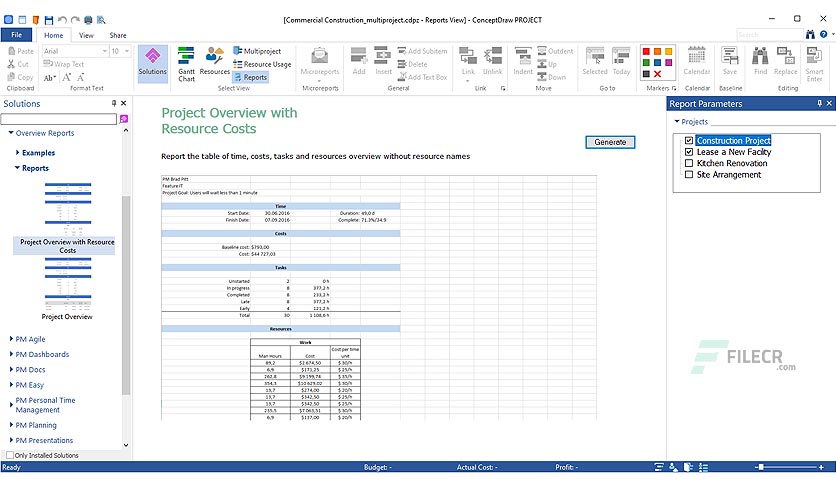Click the Indent icon
836x484 pixels.
[522, 61]
